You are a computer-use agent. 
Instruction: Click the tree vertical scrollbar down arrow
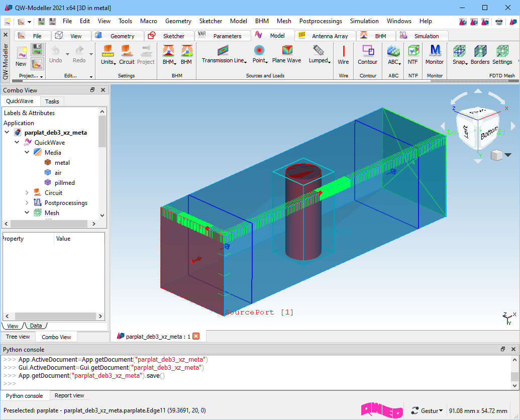click(102, 216)
